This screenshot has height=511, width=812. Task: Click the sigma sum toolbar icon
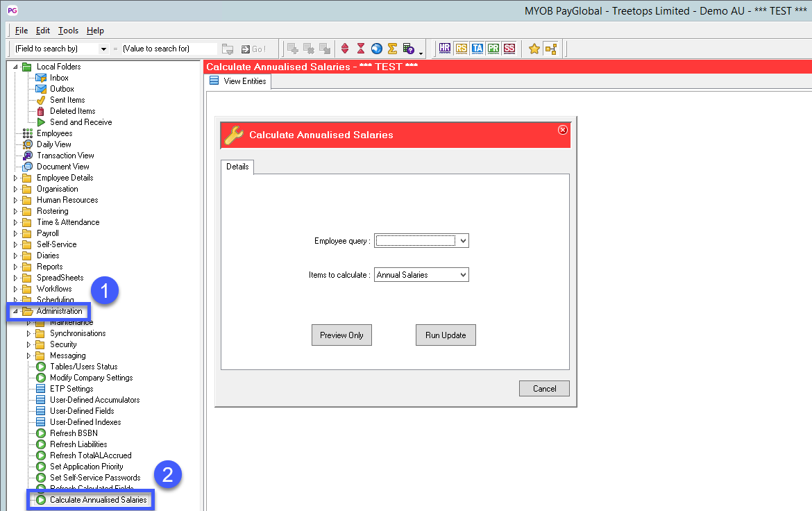392,49
